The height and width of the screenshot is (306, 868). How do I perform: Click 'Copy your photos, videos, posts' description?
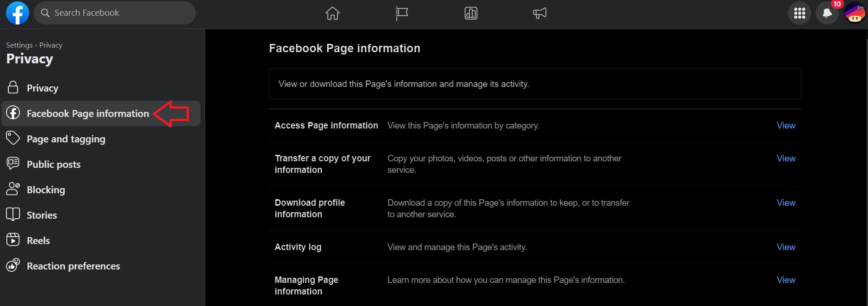tap(504, 164)
